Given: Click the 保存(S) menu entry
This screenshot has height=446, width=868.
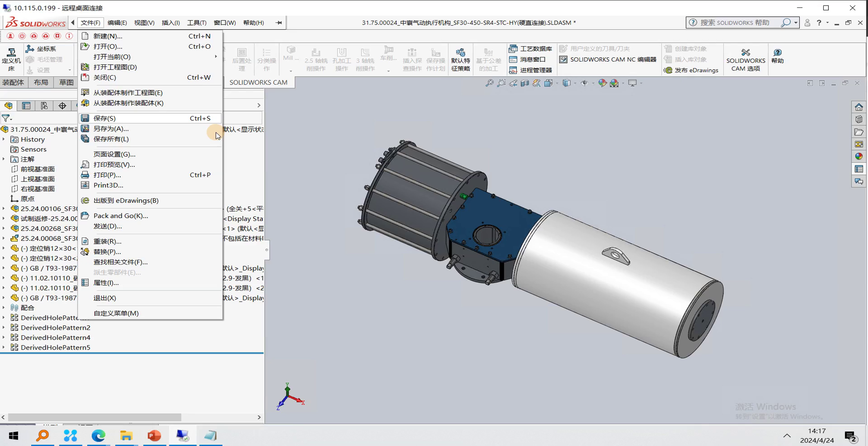Looking at the screenshot, I should (x=150, y=118).
